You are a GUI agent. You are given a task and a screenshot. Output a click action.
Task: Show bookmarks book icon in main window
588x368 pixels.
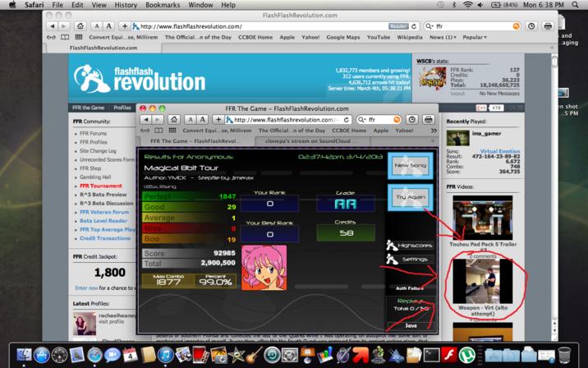pyautogui.click(x=65, y=37)
